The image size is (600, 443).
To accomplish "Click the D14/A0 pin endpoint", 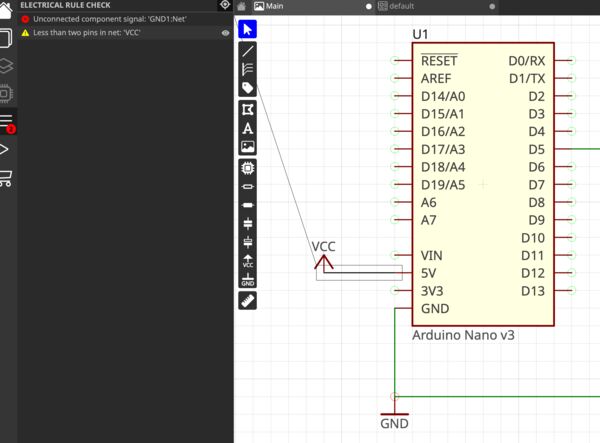I will pos(395,96).
